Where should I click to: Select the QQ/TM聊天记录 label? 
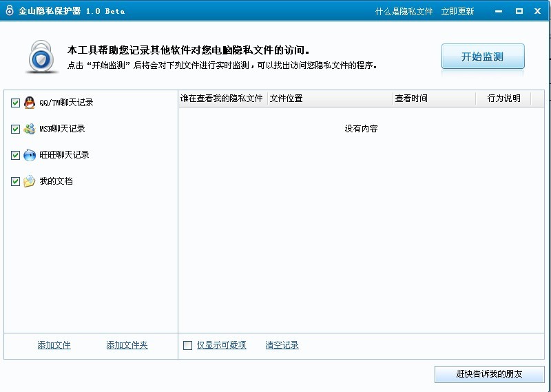point(66,103)
